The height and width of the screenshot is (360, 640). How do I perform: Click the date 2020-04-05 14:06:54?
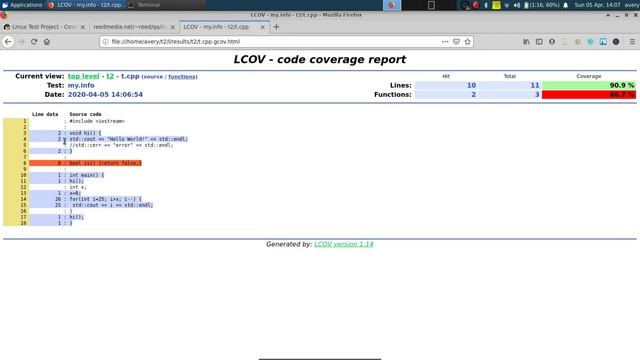coord(105,94)
